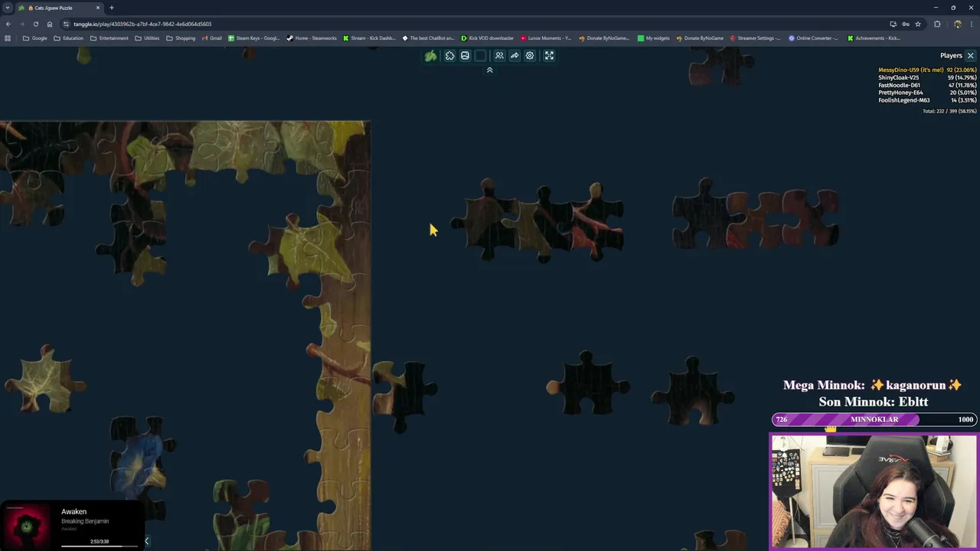This screenshot has height=551, width=980.
Task: Collapse the music widget arrow
Action: (146, 541)
